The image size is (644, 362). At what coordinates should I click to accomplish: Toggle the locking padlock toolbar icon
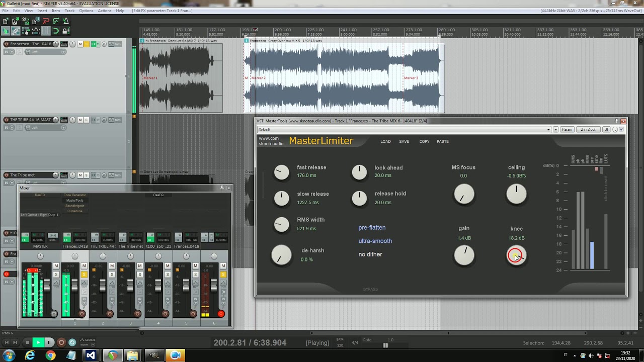point(66,31)
